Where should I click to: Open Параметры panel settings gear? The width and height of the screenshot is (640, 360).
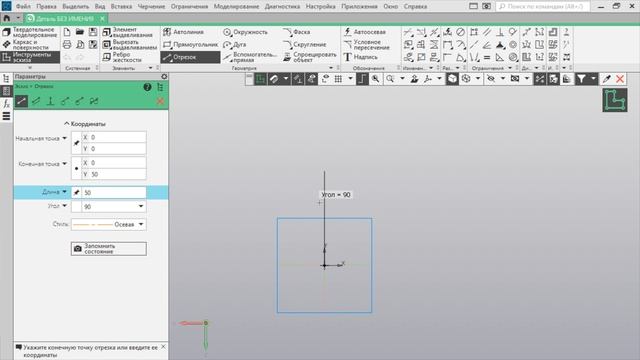pos(164,76)
